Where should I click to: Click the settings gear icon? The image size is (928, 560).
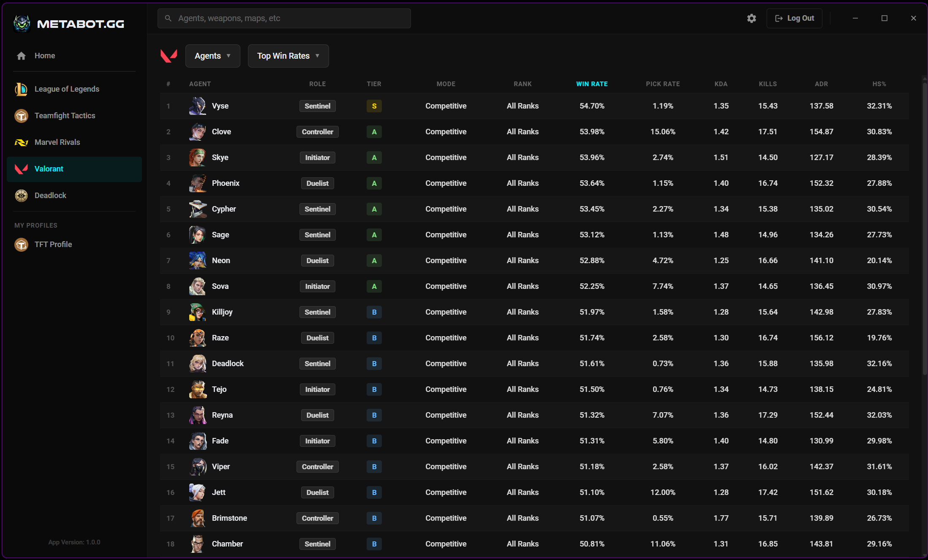click(x=751, y=18)
